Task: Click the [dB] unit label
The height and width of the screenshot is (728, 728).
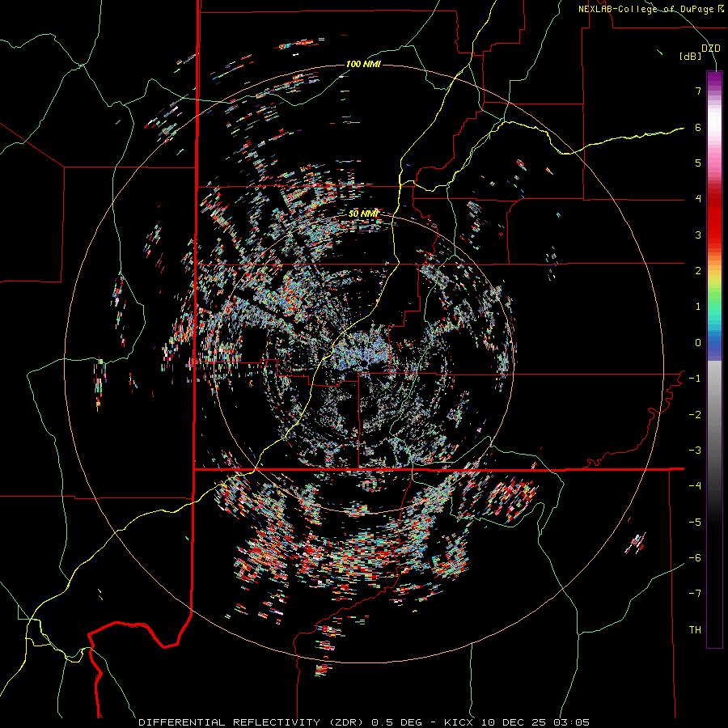Action: click(x=690, y=56)
